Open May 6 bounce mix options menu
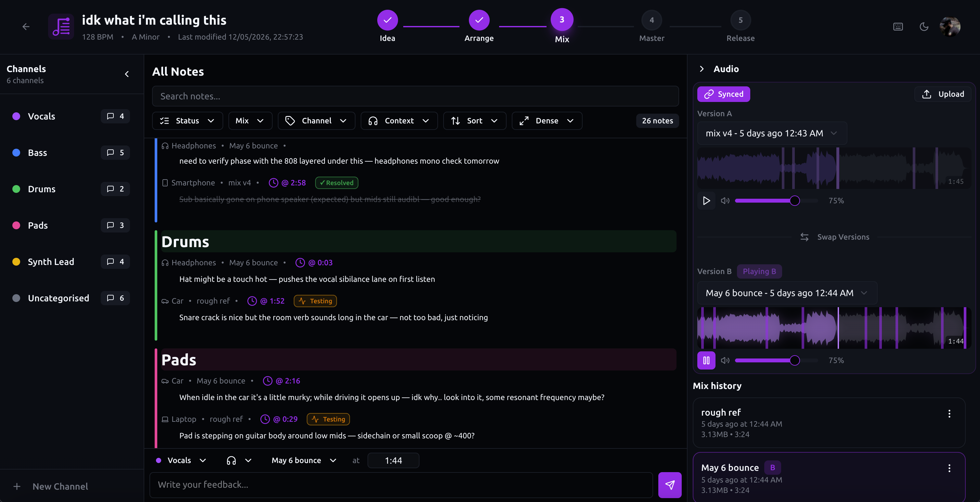980x502 pixels. (x=949, y=469)
